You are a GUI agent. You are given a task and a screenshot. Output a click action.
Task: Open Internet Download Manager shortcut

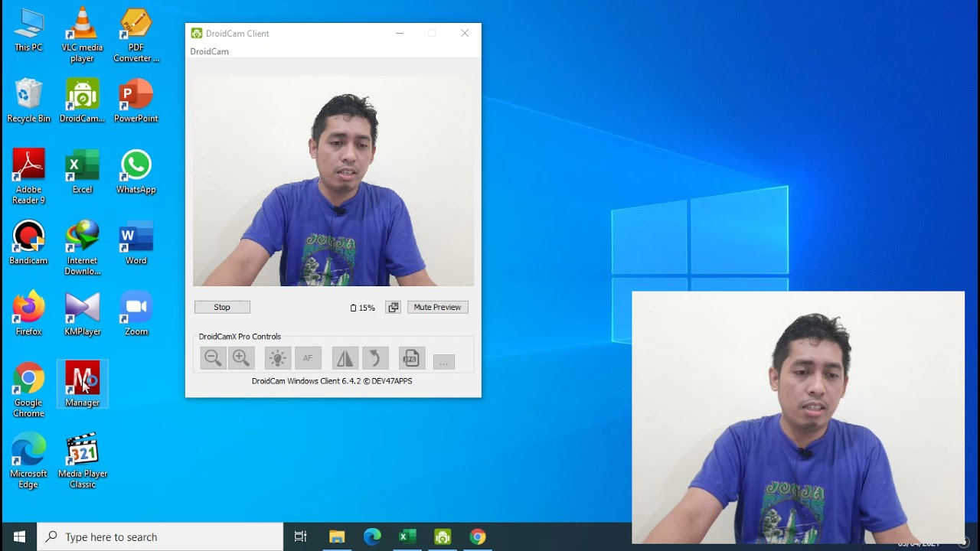(82, 248)
